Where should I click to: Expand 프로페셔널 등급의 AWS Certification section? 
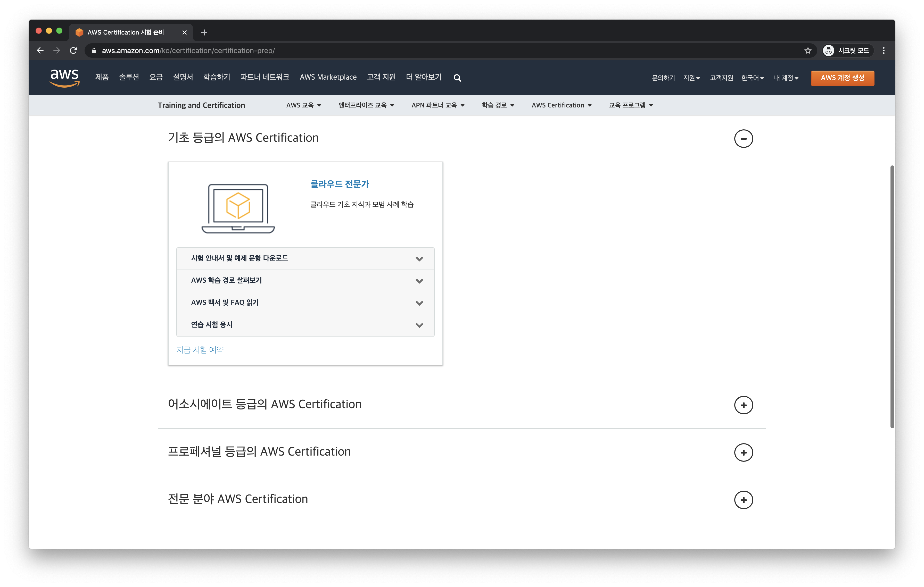pos(743,452)
